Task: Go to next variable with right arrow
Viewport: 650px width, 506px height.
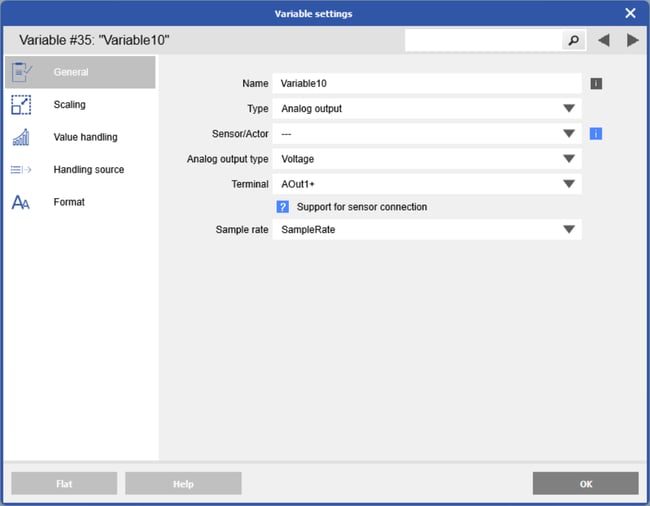Action: 632,40
